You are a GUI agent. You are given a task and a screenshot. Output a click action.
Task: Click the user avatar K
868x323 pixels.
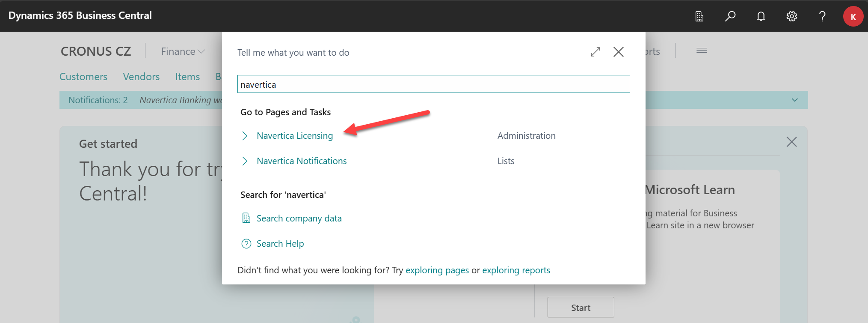[853, 16]
